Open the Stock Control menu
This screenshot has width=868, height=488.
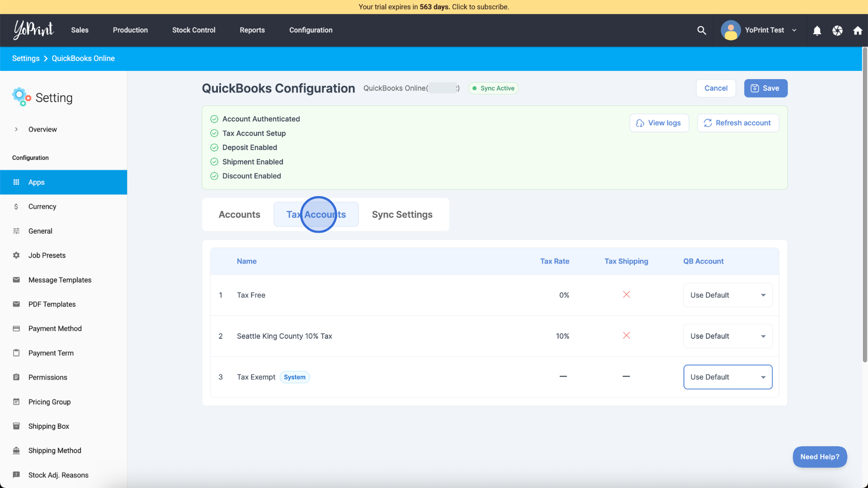click(x=193, y=30)
